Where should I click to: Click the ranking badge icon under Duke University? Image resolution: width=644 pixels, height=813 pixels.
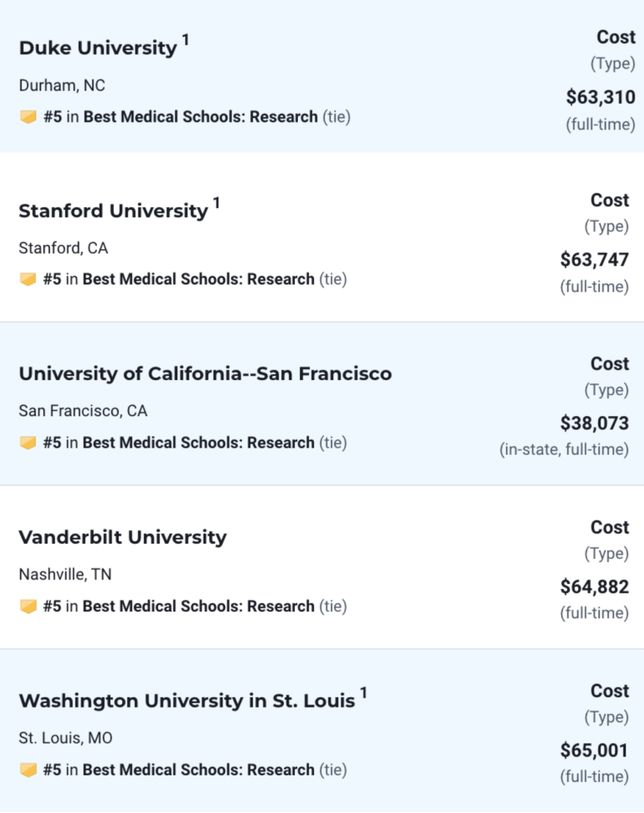28,117
